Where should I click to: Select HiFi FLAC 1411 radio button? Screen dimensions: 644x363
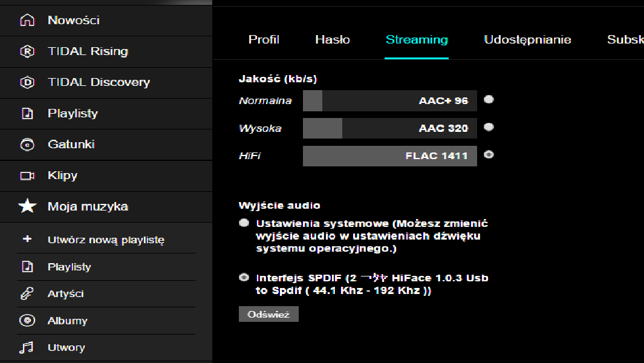click(x=489, y=154)
